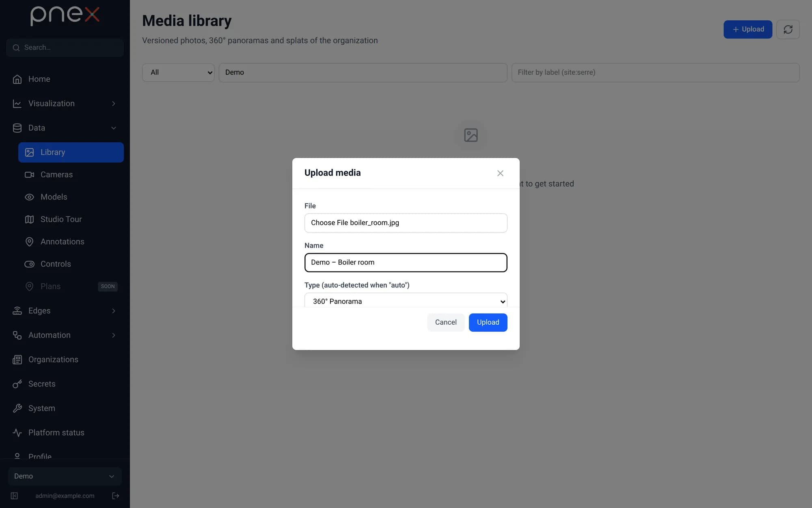The width and height of the screenshot is (812, 508).
Task: Open the Demo organization switcher
Action: click(65, 476)
